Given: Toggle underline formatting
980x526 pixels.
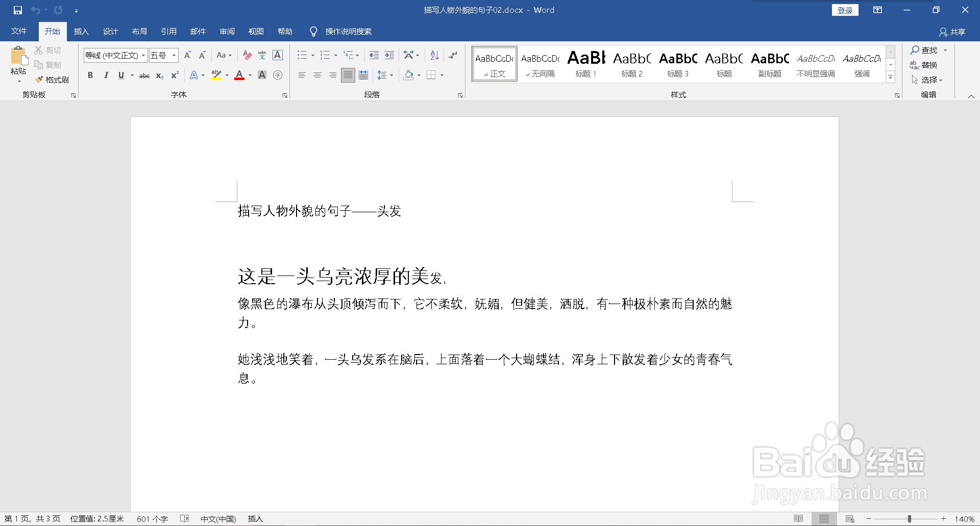Looking at the screenshot, I should tap(120, 75).
